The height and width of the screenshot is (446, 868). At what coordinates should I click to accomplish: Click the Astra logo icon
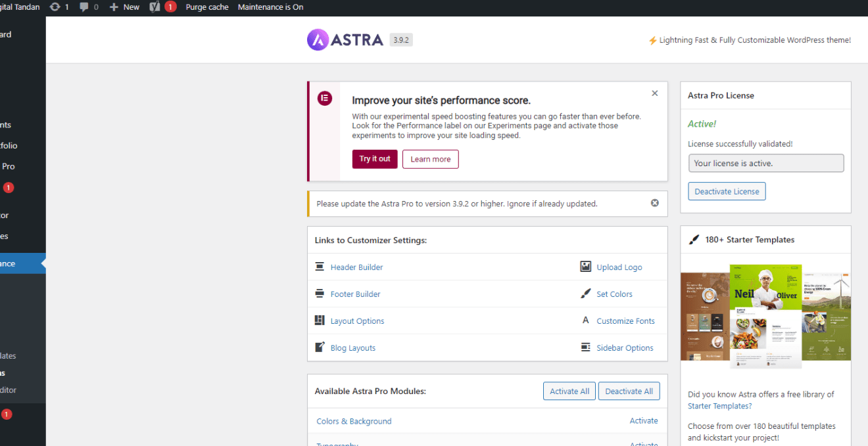click(318, 40)
